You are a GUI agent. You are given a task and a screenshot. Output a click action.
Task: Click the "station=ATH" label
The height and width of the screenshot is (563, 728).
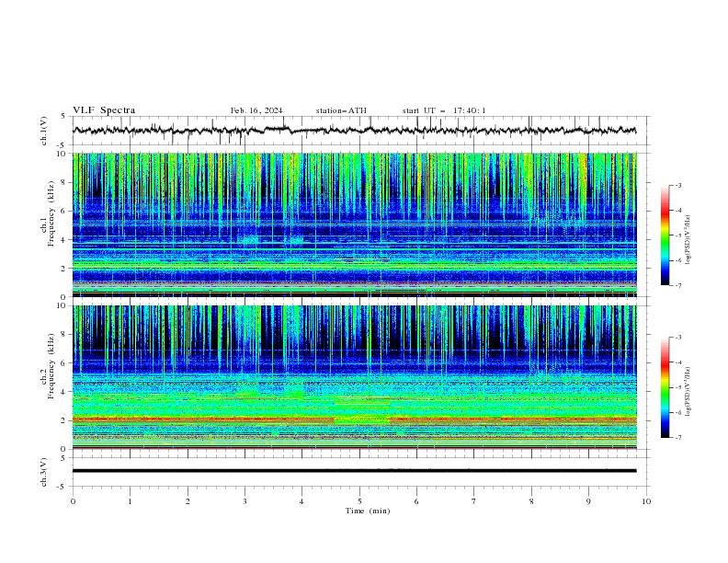coord(341,110)
